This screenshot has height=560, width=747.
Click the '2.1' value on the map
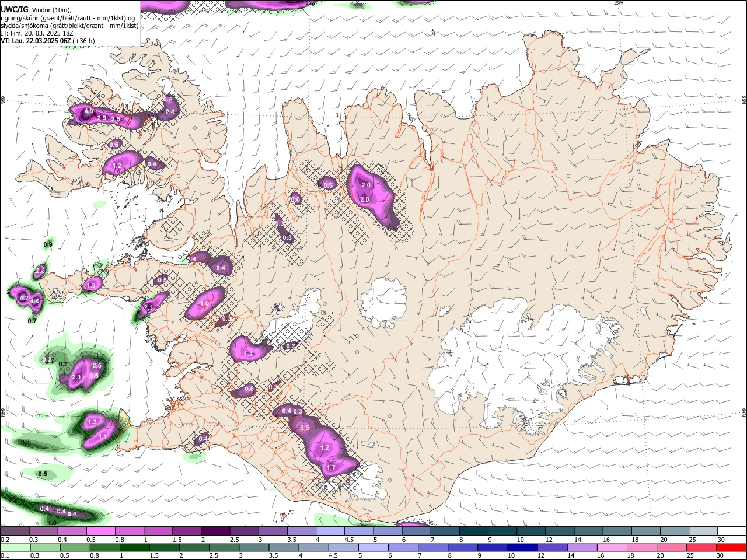tap(76, 377)
